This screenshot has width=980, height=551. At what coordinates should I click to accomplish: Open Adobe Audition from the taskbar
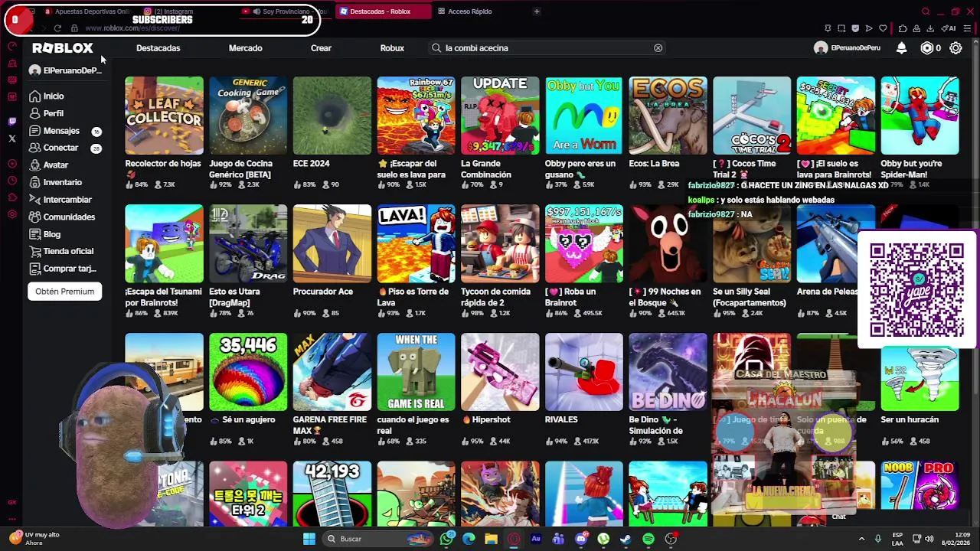[x=536, y=539]
